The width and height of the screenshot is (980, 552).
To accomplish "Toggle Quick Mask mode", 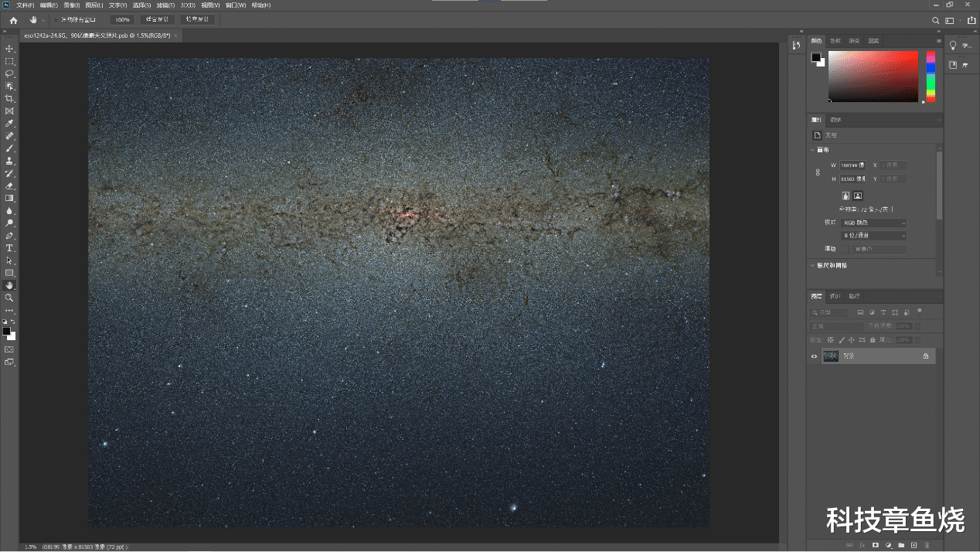I will (x=9, y=349).
